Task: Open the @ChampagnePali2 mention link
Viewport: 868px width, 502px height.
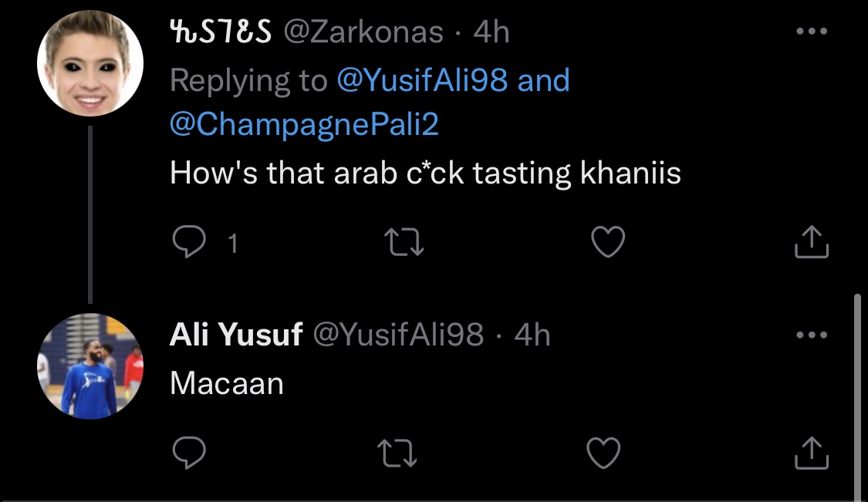Action: coord(304,124)
